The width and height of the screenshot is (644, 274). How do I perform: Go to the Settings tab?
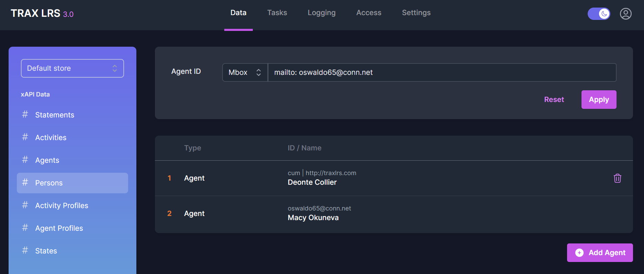[x=416, y=13]
